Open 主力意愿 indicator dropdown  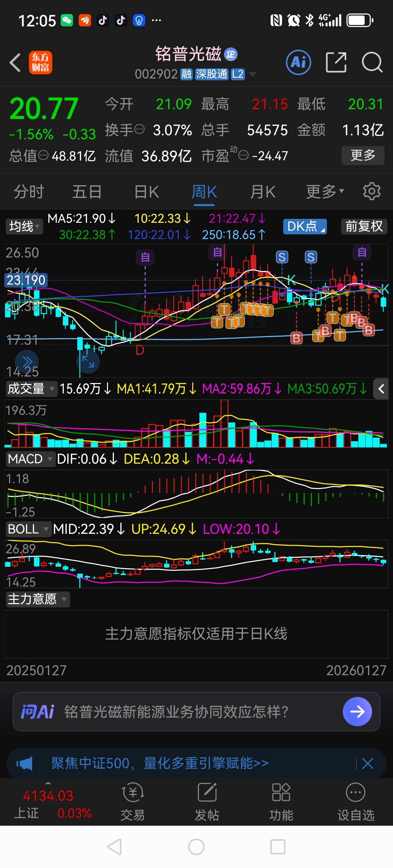tap(38, 599)
